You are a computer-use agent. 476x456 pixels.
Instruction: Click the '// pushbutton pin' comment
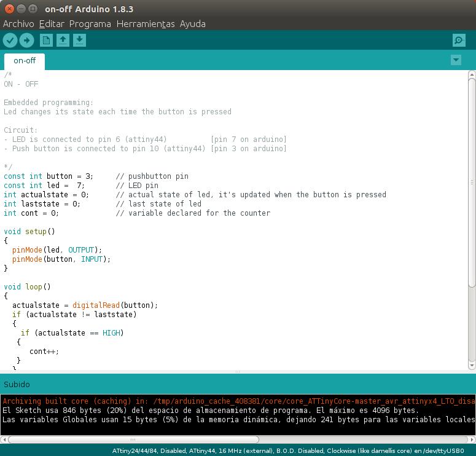tap(152, 176)
